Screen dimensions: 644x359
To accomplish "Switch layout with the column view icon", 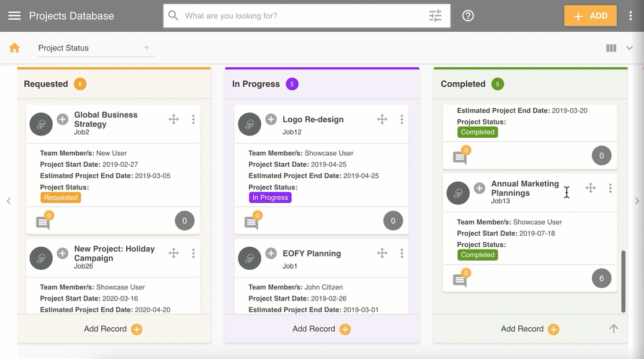I will [x=611, y=48].
